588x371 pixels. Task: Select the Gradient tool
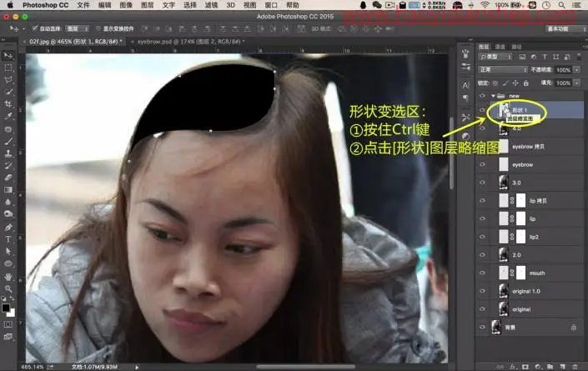(x=8, y=189)
